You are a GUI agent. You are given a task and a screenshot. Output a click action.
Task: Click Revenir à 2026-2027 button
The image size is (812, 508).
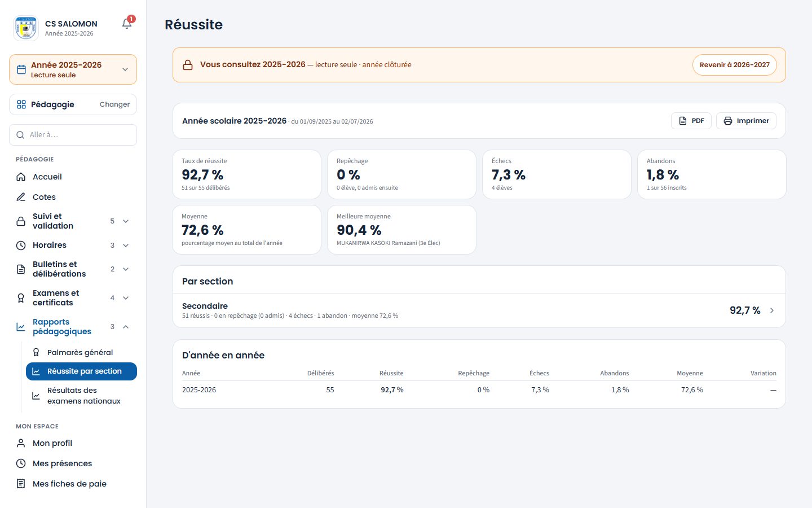(734, 65)
